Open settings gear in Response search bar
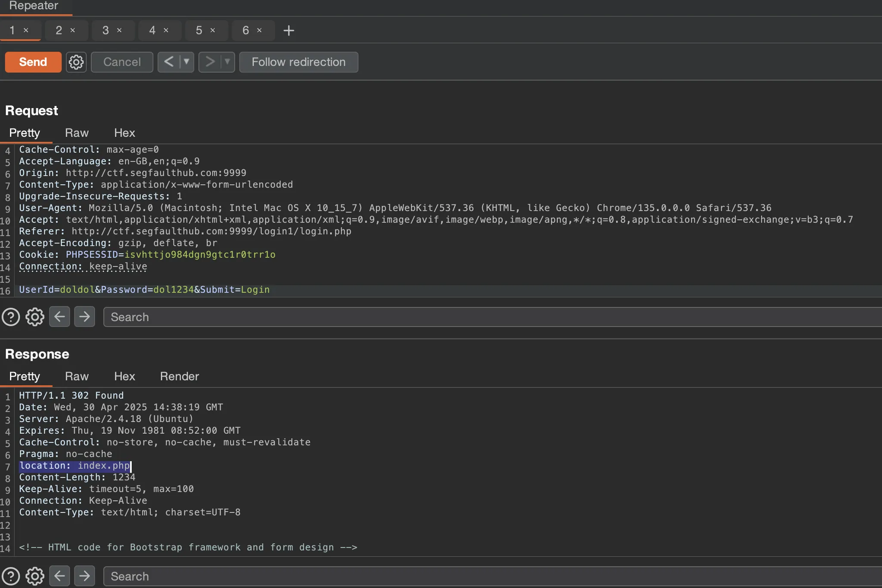This screenshot has width=882, height=588. tap(35, 576)
